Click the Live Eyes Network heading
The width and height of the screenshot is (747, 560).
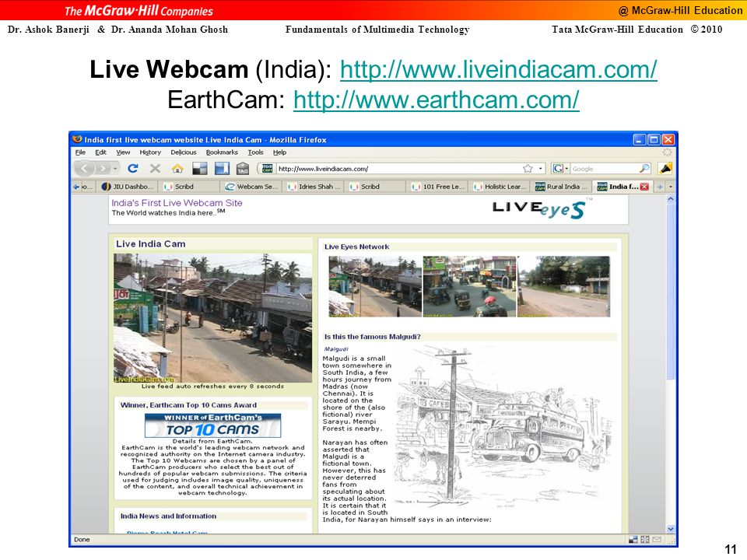click(x=357, y=247)
